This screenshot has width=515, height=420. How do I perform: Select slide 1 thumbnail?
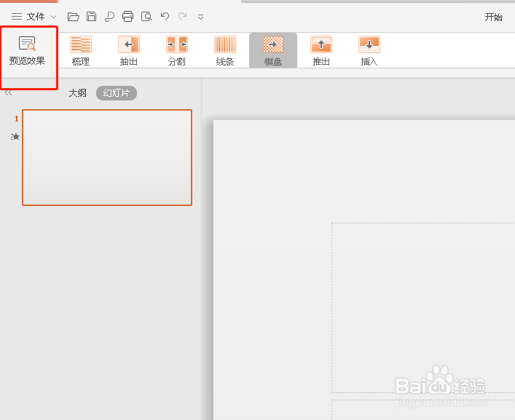[x=107, y=157]
